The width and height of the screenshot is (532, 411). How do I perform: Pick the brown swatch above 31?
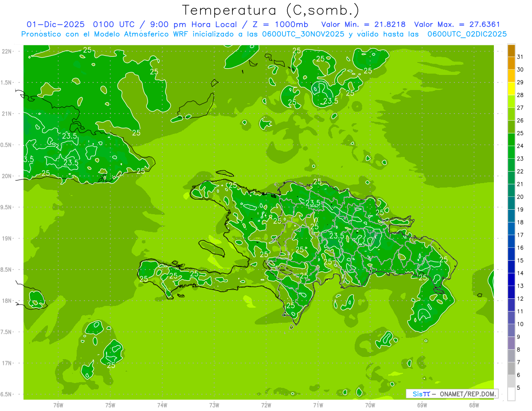click(x=511, y=51)
